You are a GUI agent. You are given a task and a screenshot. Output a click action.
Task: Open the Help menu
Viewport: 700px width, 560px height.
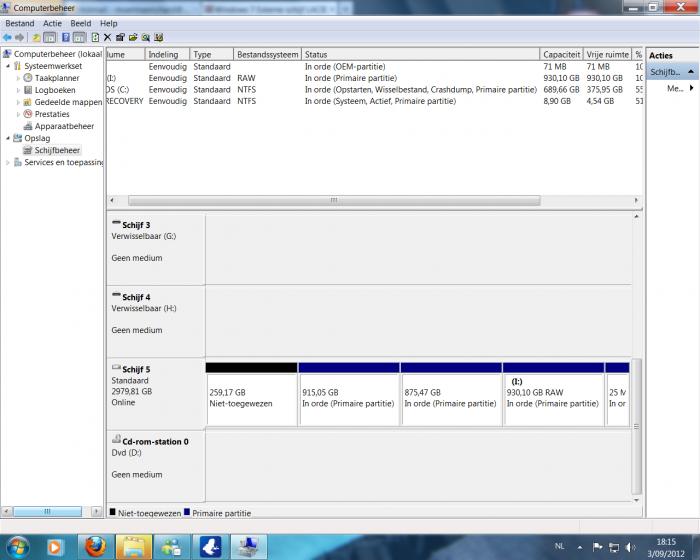[x=108, y=23]
